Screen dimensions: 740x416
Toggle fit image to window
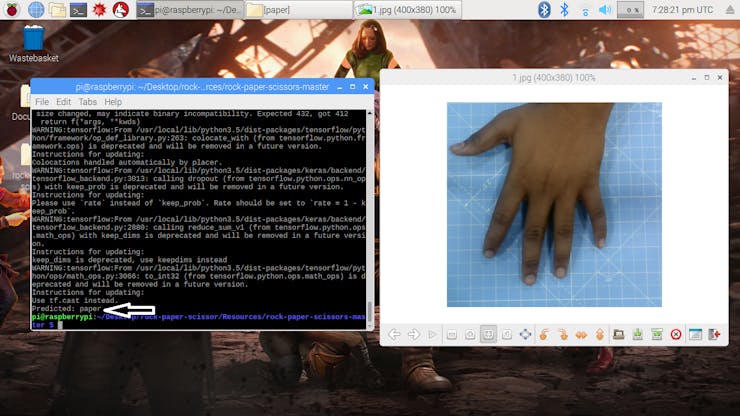tap(488, 334)
